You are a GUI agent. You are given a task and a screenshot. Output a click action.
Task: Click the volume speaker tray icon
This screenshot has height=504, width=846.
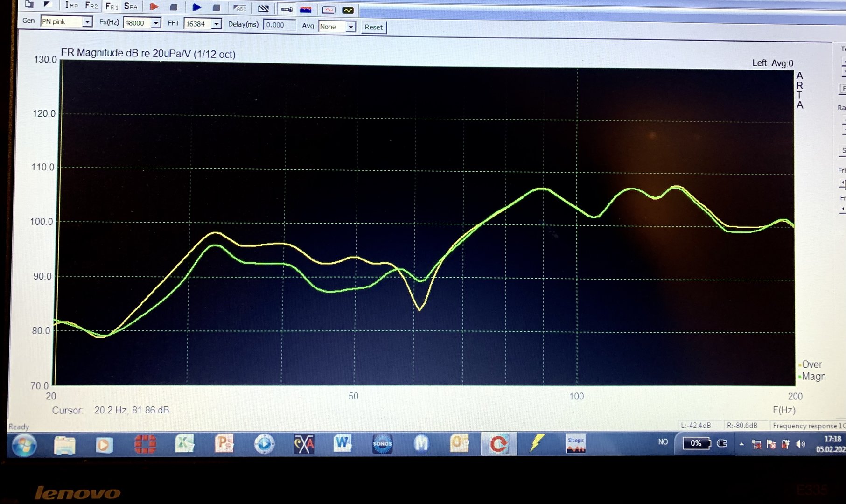(801, 444)
